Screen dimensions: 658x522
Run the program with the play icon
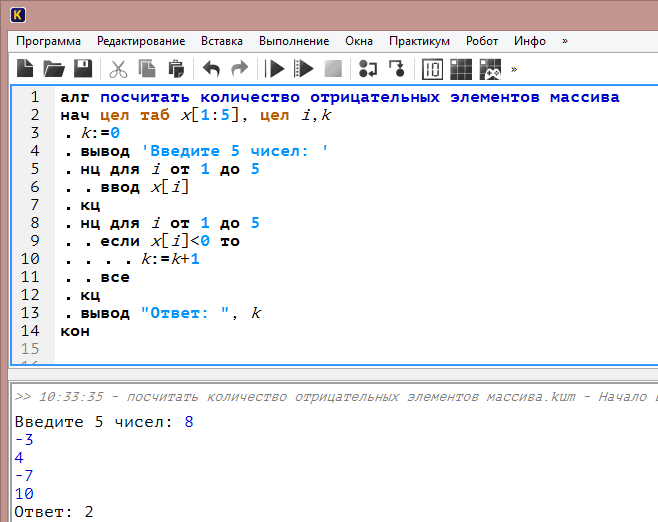[x=275, y=68]
